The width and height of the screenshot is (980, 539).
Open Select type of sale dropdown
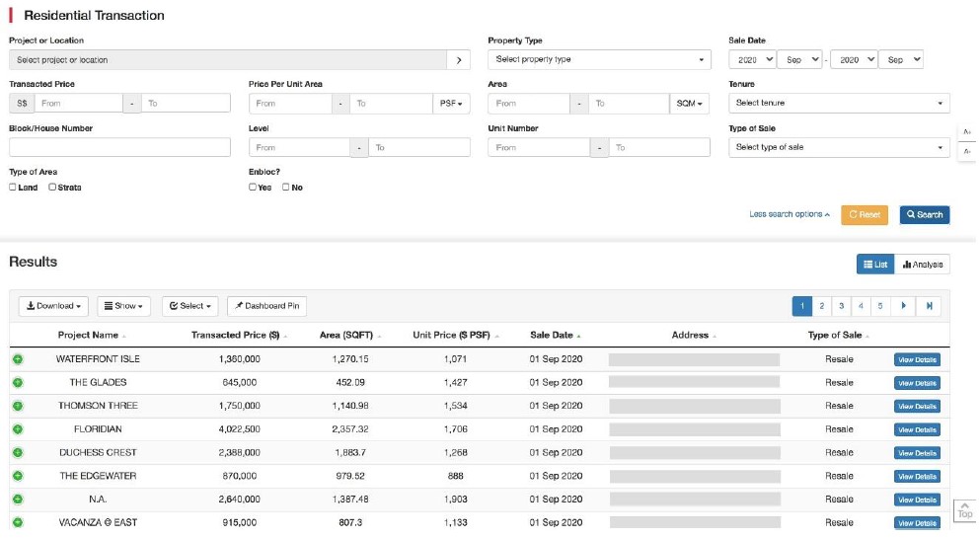[x=839, y=147]
